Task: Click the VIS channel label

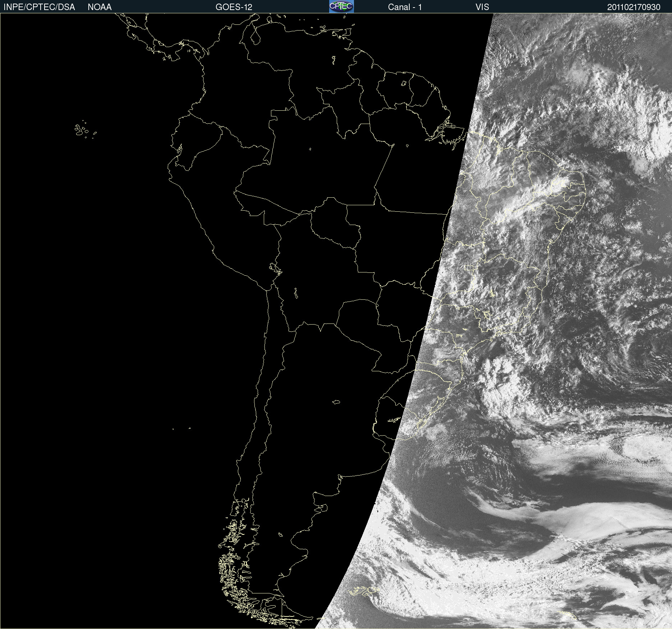Action: coord(482,7)
